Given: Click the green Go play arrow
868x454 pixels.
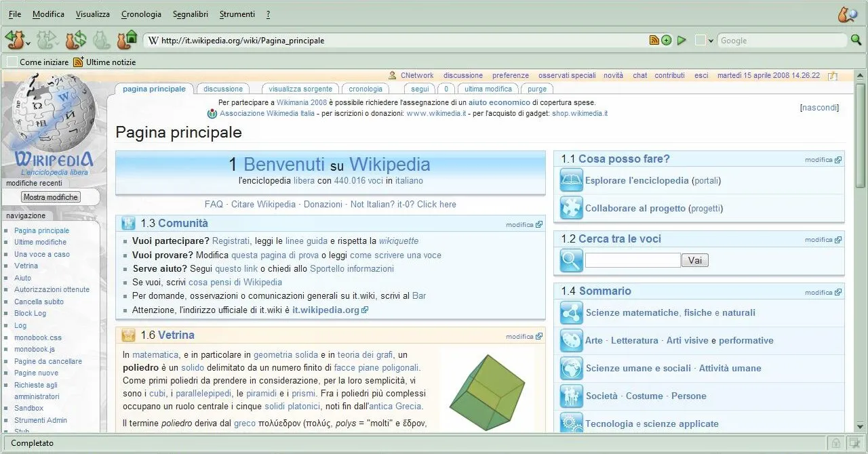Looking at the screenshot, I should coord(682,40).
